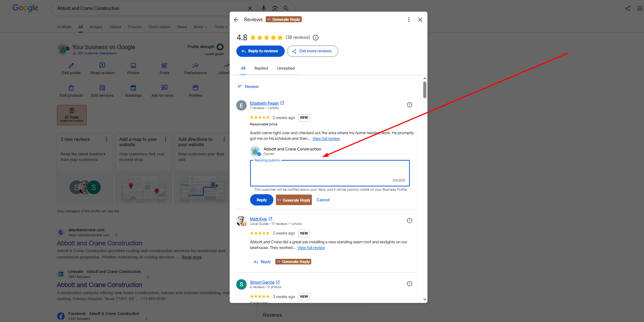Click Generate Reply under Matt Kyle's review

[x=293, y=262]
